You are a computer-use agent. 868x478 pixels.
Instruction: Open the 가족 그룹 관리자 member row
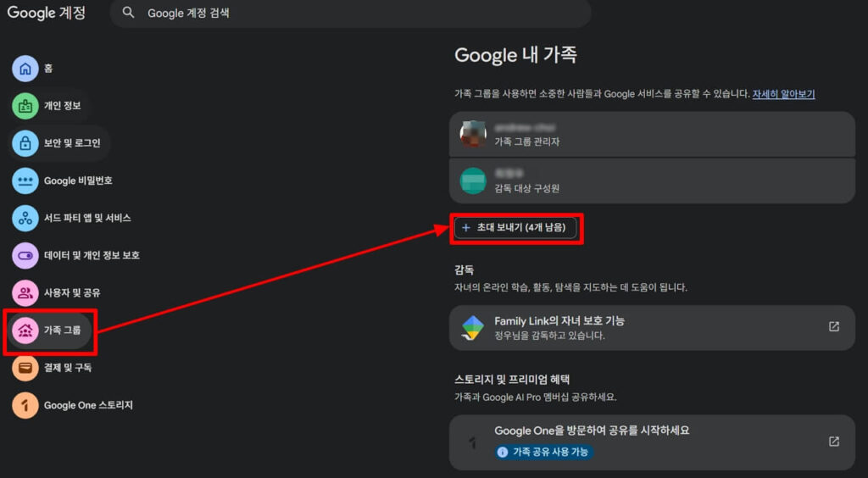[652, 135]
